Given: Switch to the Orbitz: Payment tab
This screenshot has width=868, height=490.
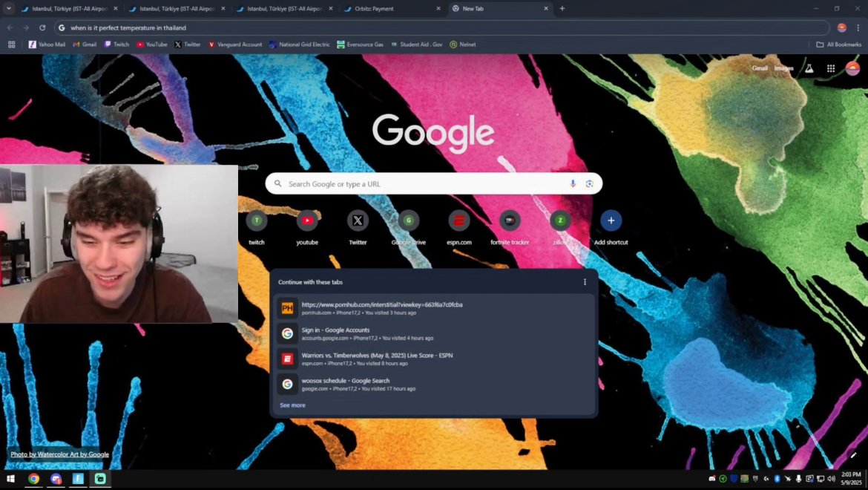Looking at the screenshot, I should click(392, 8).
